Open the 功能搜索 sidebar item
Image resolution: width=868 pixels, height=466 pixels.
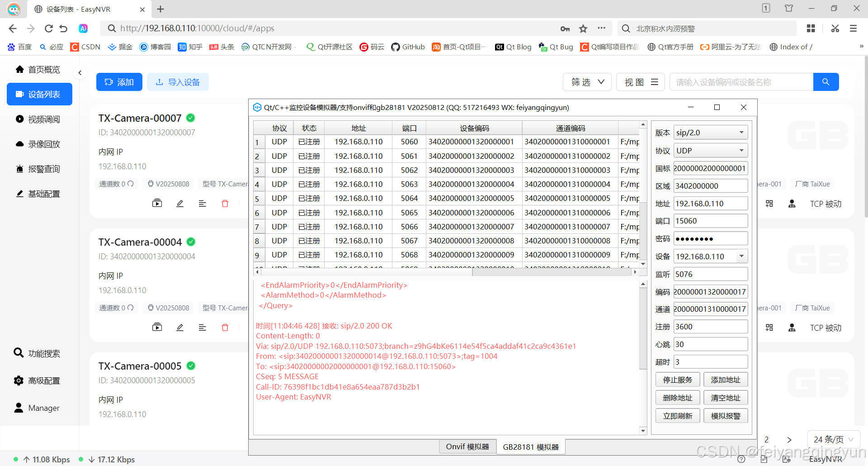37,353
